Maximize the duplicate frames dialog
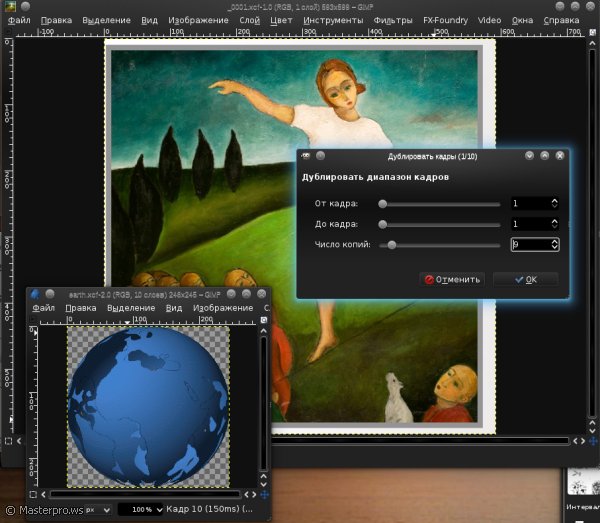 click(x=545, y=155)
